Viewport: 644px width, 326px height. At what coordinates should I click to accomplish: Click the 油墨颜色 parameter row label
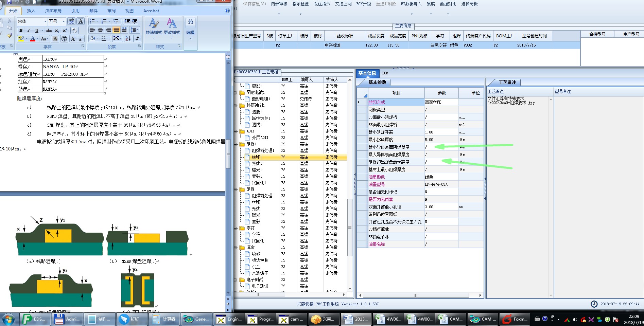point(377,177)
